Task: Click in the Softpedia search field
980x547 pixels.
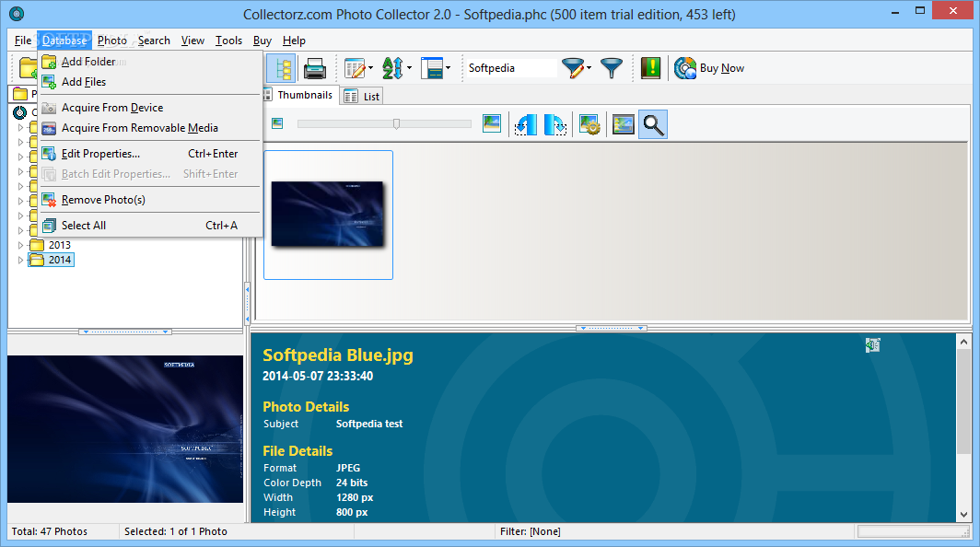Action: [510, 68]
